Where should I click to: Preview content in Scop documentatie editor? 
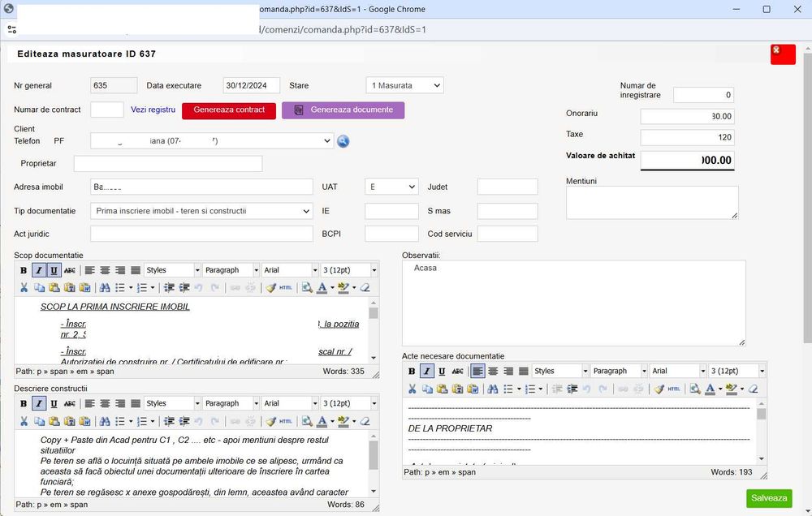pos(307,288)
